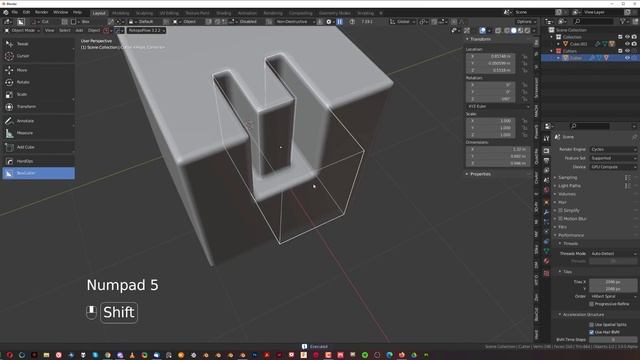Open the Window menu
The width and height of the screenshot is (640, 360).
(x=61, y=13)
